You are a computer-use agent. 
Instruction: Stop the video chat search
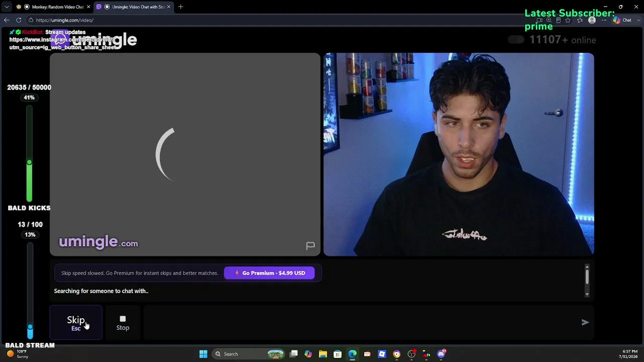point(123,322)
